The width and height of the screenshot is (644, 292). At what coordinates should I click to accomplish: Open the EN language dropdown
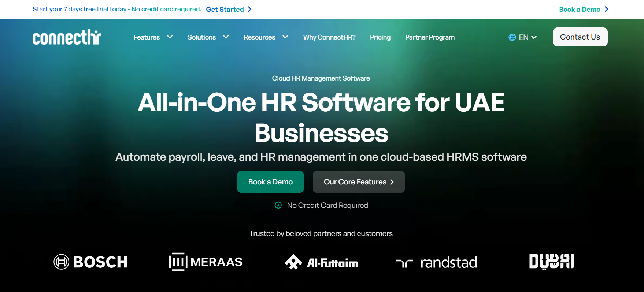523,37
